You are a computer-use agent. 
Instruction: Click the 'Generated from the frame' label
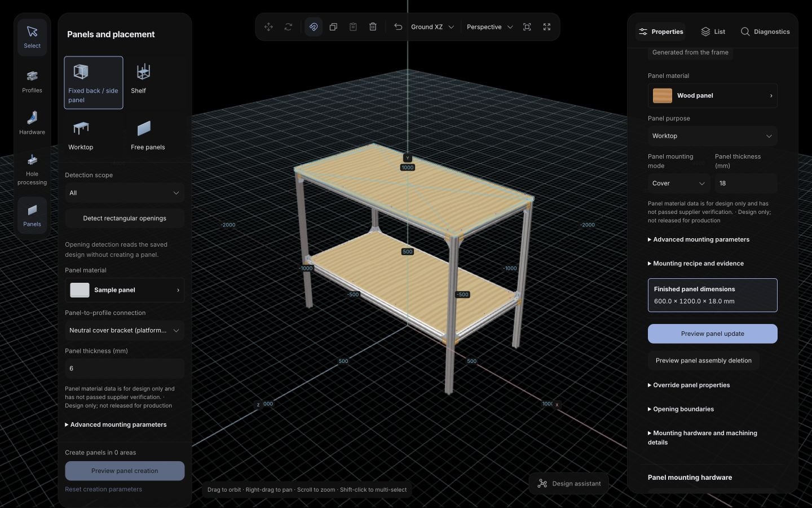pyautogui.click(x=690, y=52)
